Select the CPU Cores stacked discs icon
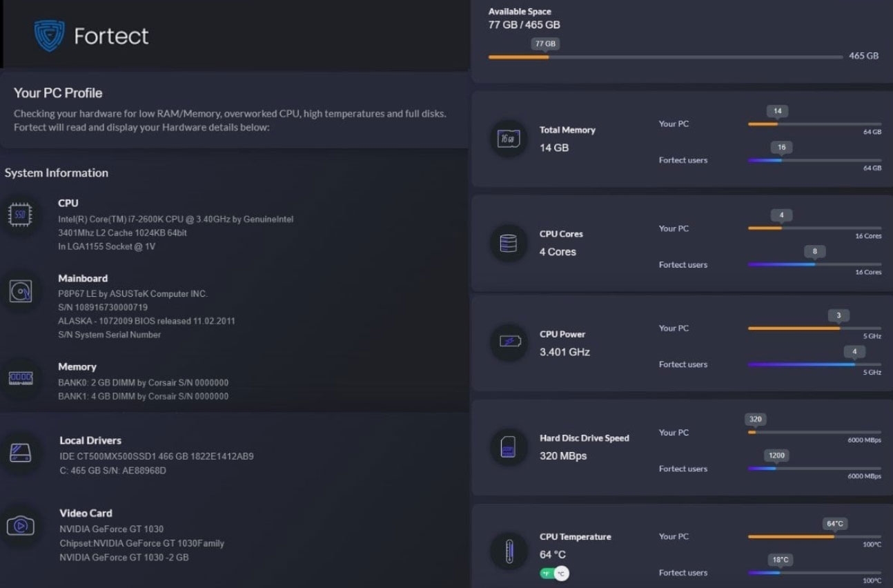The height and width of the screenshot is (588, 893). click(x=509, y=243)
